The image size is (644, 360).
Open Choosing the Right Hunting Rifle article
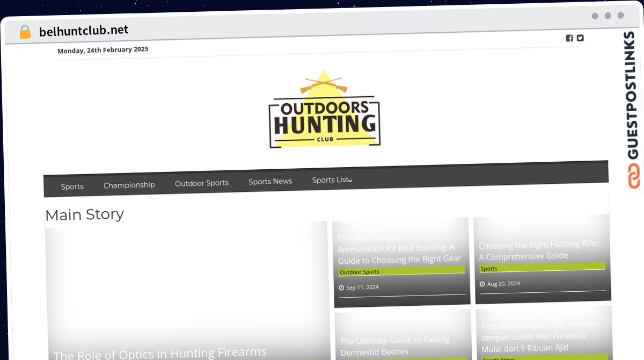coord(539,250)
